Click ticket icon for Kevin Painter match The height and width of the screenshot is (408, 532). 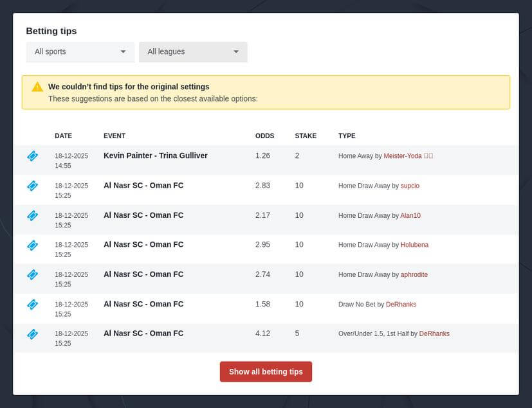click(x=32, y=156)
